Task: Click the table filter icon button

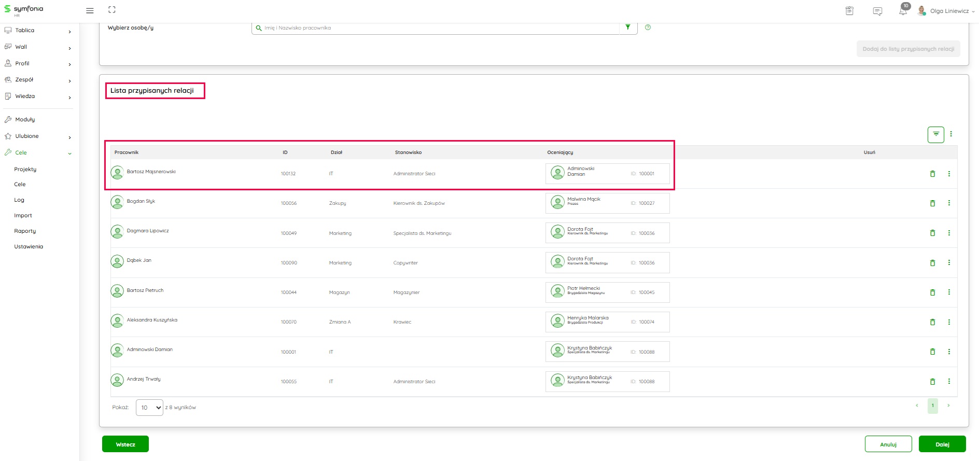Action: 935,134
